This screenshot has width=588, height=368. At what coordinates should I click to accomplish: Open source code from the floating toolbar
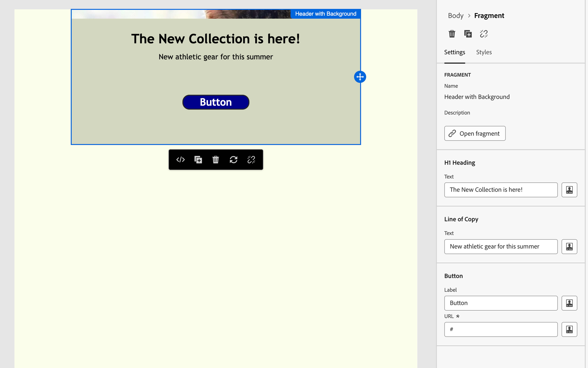coord(180,160)
